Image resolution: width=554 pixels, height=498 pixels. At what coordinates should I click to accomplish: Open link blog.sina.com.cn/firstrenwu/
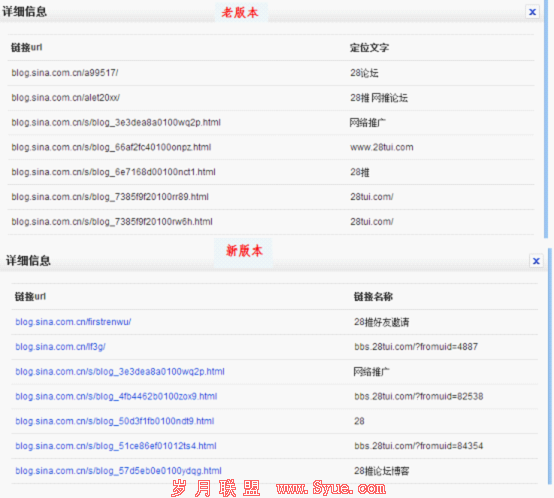coord(73,322)
